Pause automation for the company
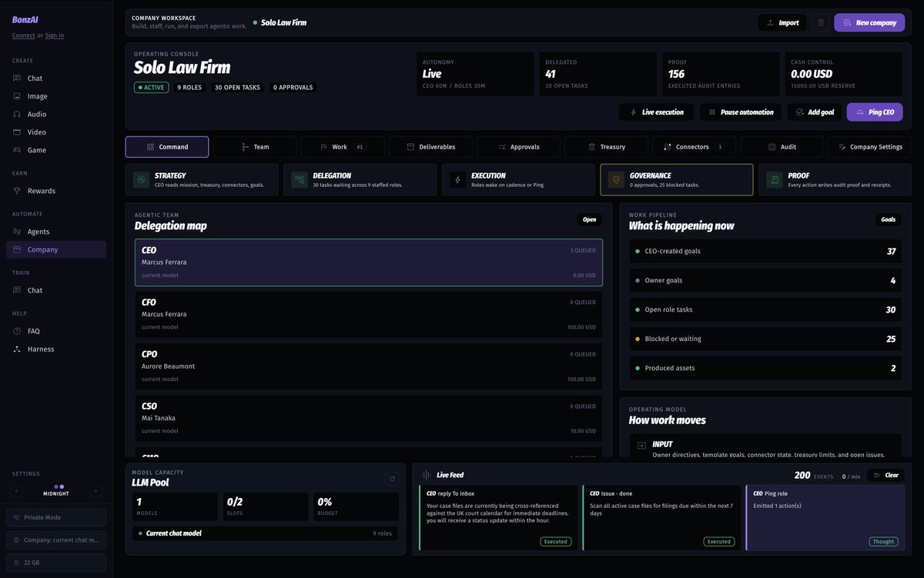924x578 pixels. [x=741, y=112]
